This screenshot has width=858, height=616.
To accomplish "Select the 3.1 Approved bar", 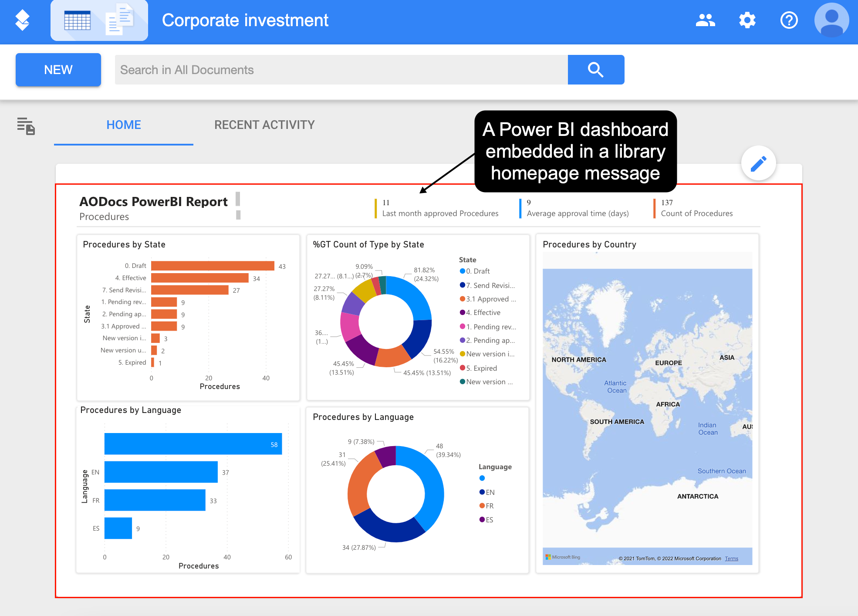I will coord(164,326).
